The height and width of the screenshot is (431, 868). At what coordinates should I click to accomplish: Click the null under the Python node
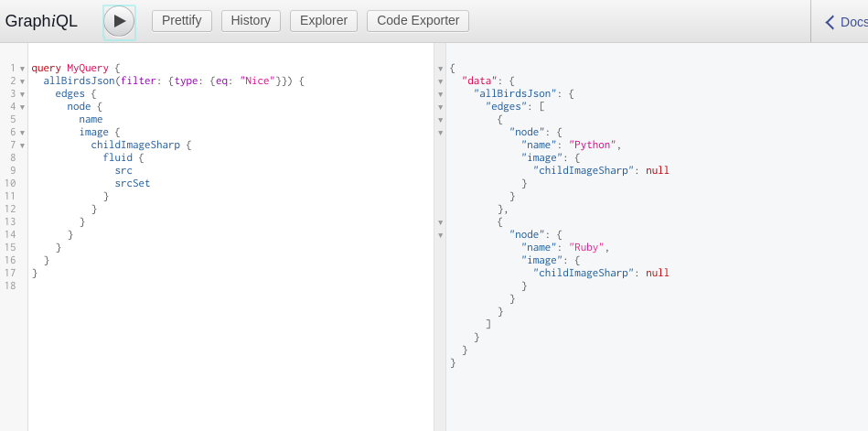pos(657,170)
